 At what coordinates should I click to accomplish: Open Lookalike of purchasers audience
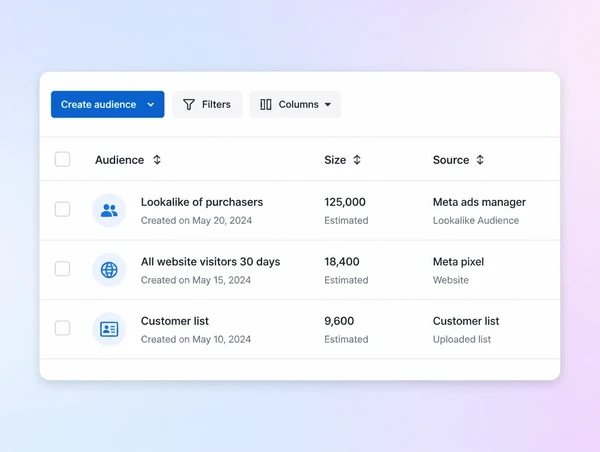(202, 202)
